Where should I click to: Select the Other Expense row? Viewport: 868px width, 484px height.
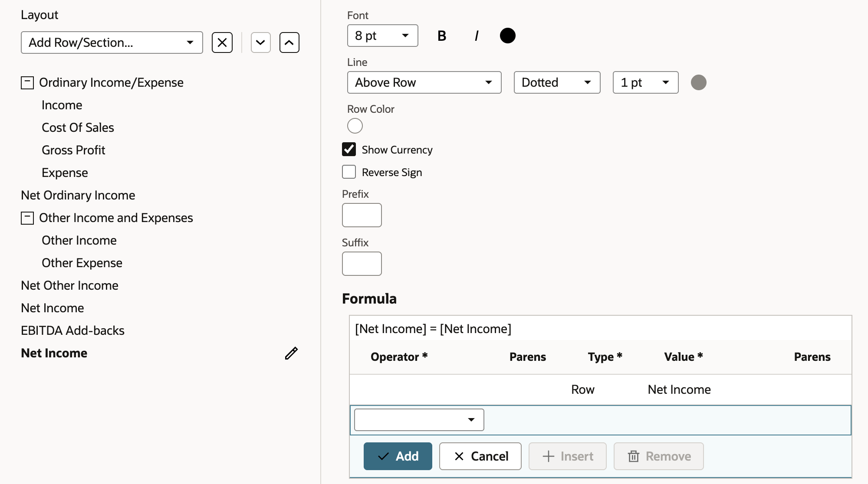pyautogui.click(x=82, y=263)
